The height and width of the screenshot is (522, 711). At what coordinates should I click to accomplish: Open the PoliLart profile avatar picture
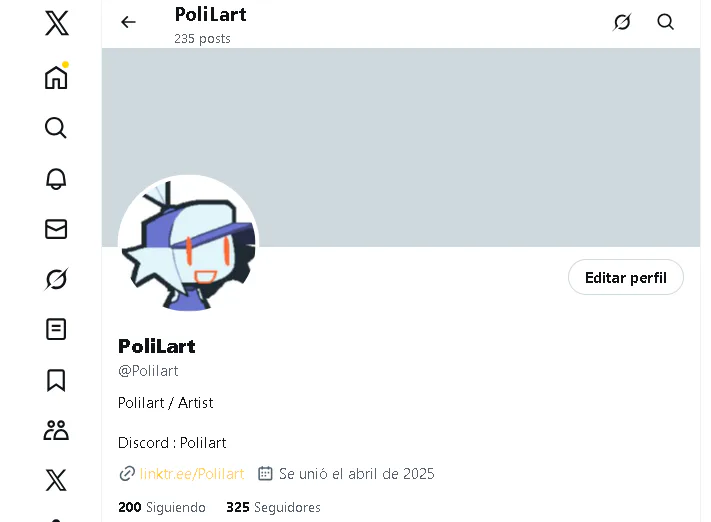pos(188,244)
